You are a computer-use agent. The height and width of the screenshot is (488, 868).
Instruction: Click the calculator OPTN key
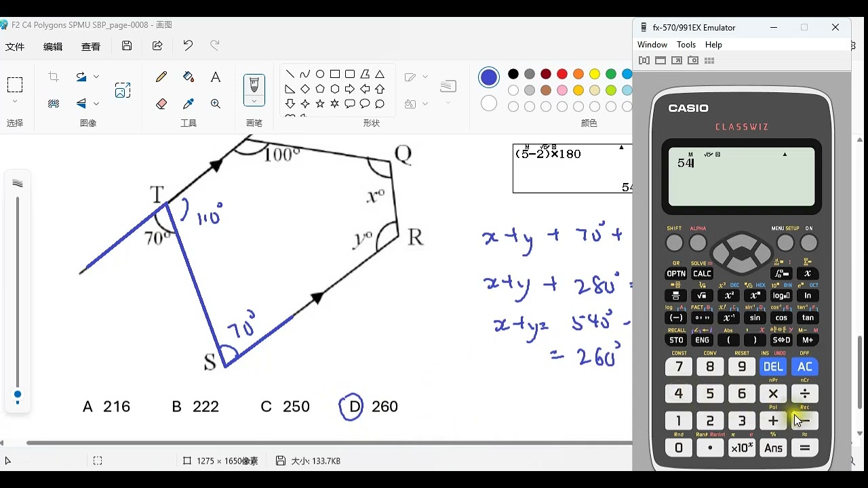676,274
